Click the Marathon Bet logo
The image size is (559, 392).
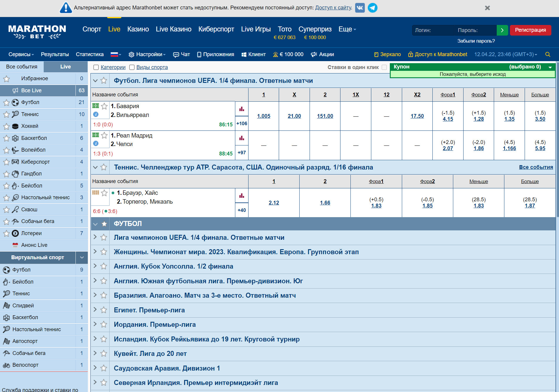click(37, 32)
